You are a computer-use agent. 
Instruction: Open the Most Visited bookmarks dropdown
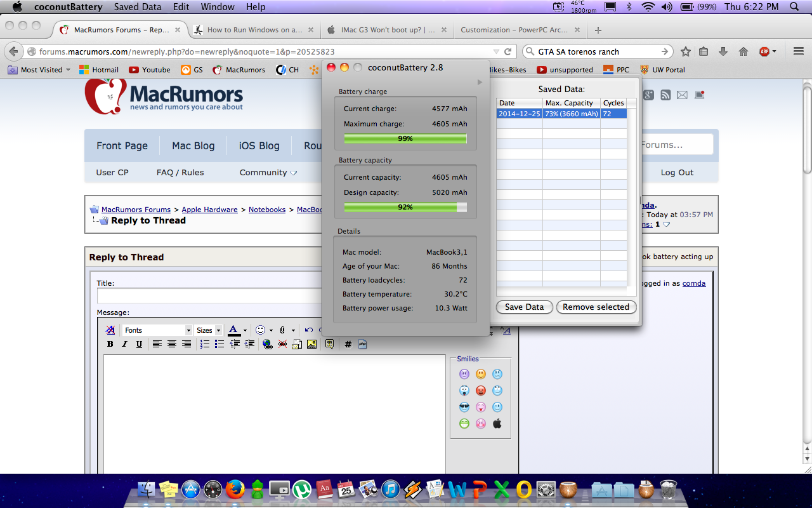click(39, 70)
